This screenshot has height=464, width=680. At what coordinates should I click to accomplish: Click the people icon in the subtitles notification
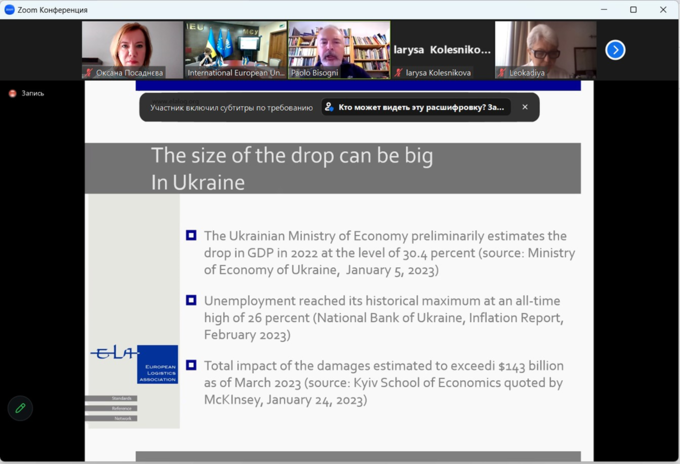tap(329, 107)
